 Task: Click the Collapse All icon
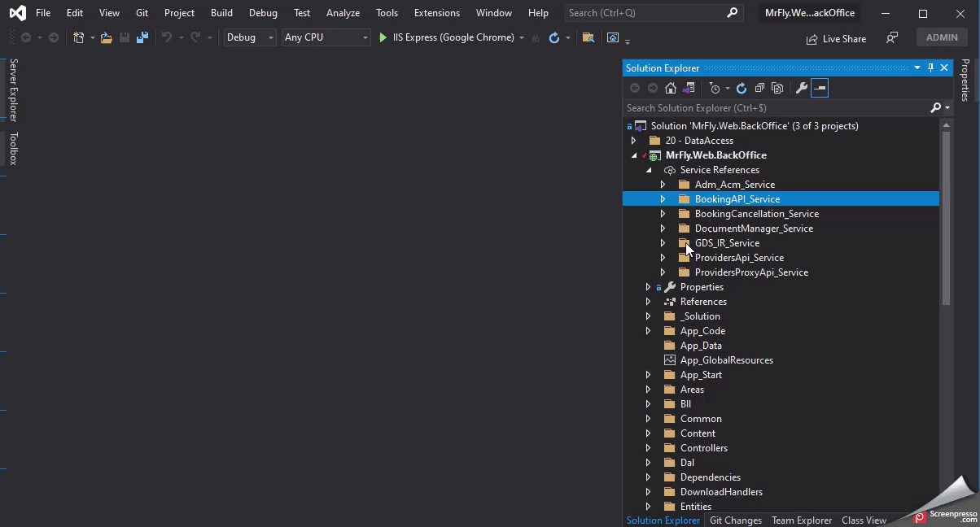[x=759, y=88]
